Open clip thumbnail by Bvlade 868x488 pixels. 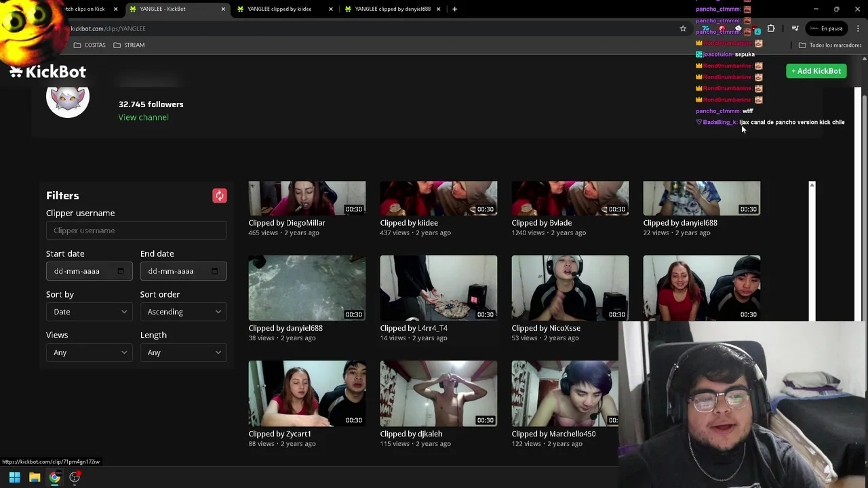(570, 198)
